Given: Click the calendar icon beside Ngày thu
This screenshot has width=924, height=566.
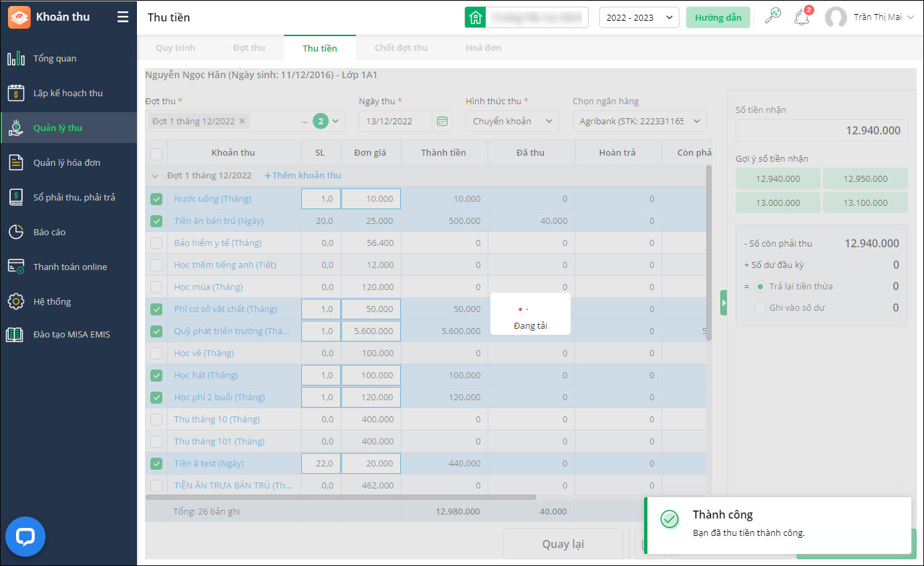Looking at the screenshot, I should coord(442,121).
